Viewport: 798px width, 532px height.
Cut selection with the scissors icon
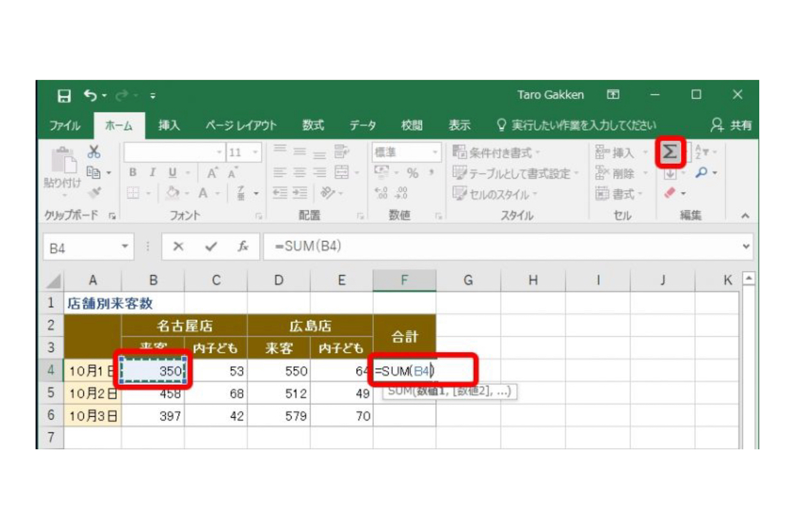[94, 152]
